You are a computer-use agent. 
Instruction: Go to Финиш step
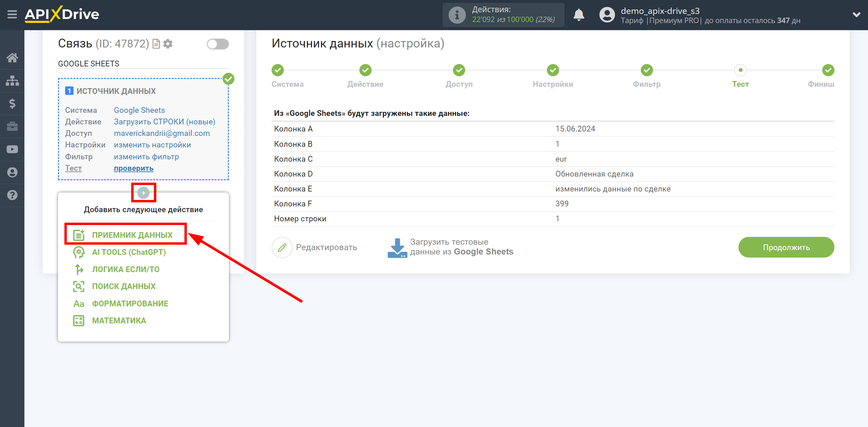click(828, 70)
